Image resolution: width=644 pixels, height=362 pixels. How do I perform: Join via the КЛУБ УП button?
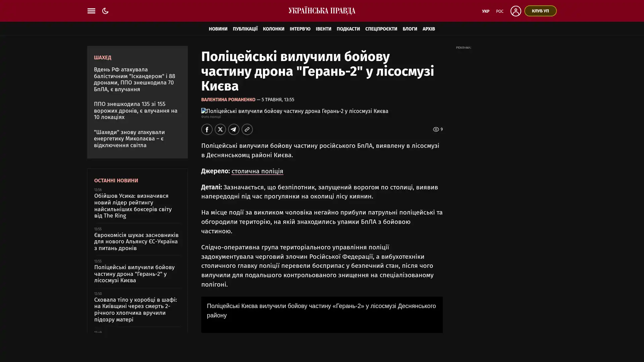coord(540,11)
